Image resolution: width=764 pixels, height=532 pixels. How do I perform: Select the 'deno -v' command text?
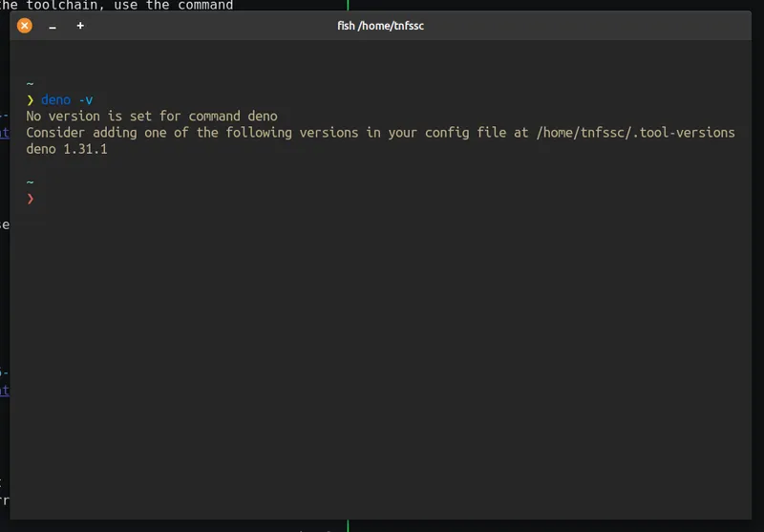click(x=67, y=100)
